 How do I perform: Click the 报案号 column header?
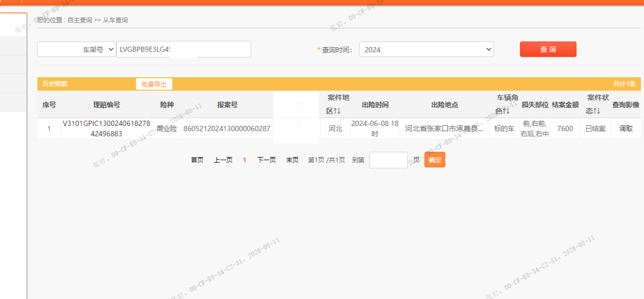point(227,104)
